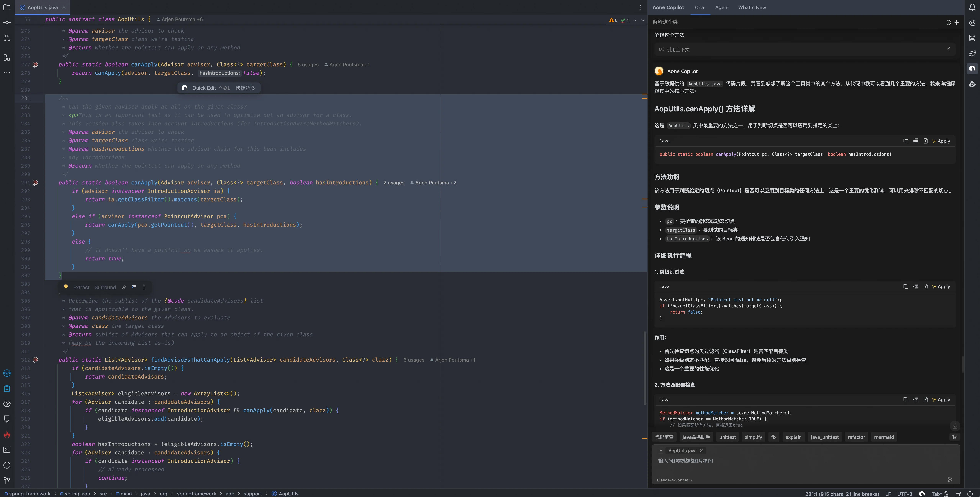Click the red flame profiler icon
The height and width of the screenshot is (497, 980).
point(7,434)
